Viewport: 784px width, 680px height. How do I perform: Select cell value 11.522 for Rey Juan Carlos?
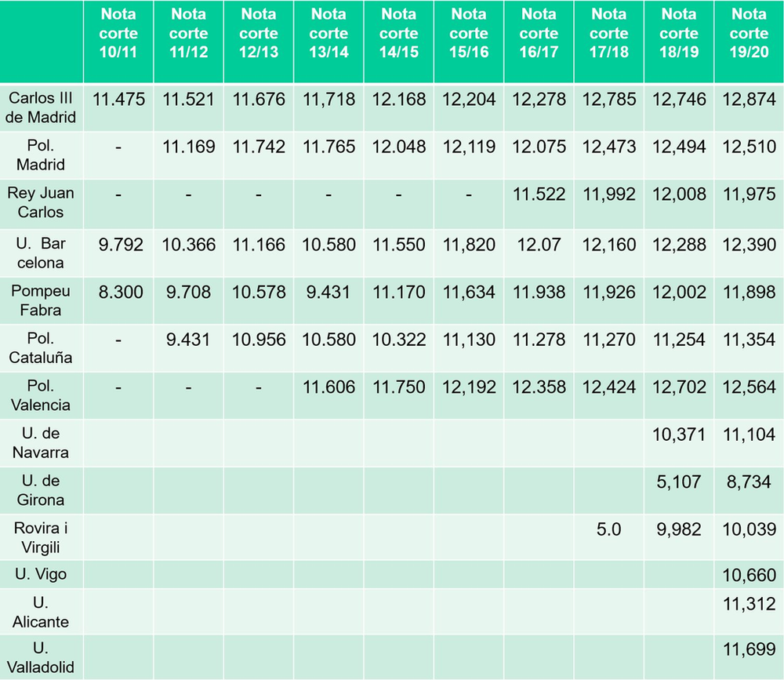[539, 195]
